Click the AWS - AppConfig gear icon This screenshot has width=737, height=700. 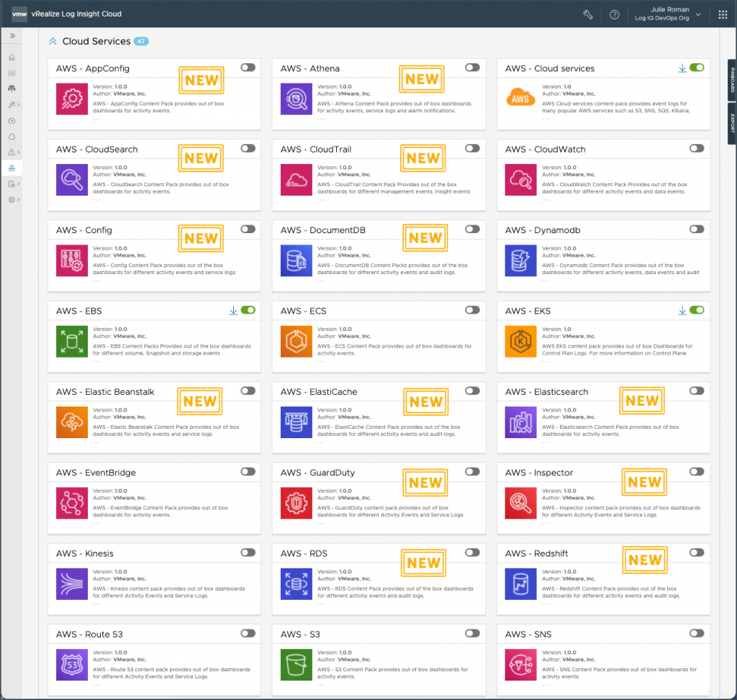[x=72, y=99]
